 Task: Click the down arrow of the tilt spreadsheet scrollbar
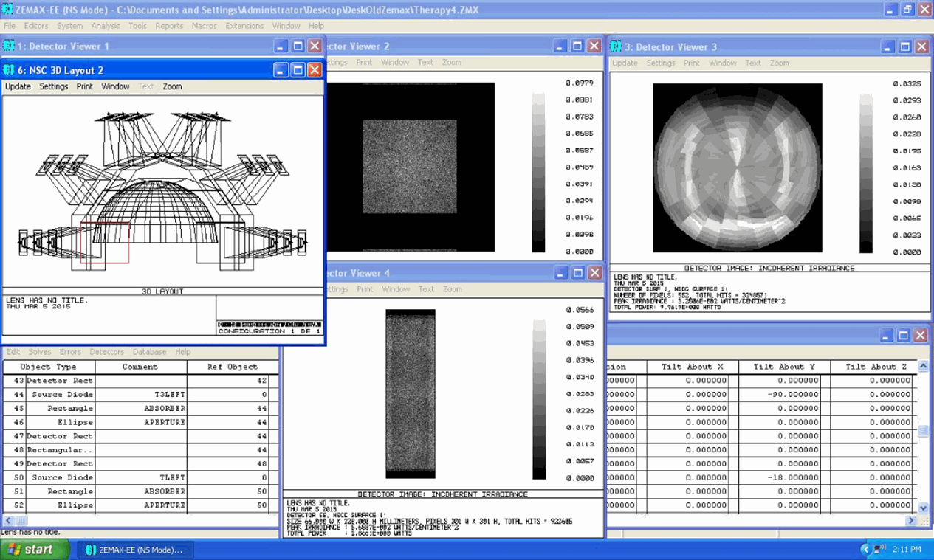922,508
